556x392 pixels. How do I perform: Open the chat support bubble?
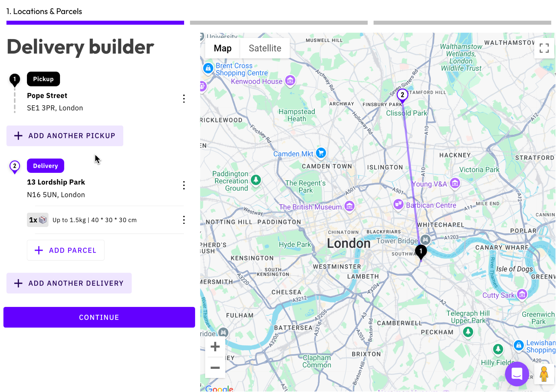517,374
